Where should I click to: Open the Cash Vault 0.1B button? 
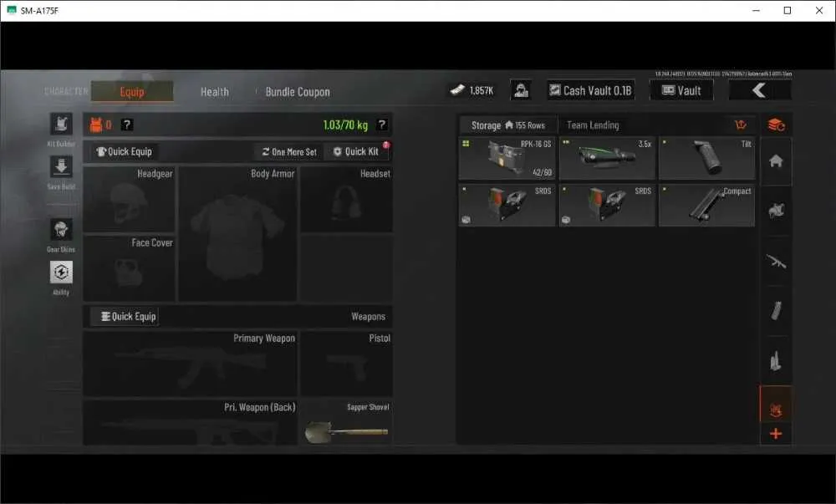point(591,90)
